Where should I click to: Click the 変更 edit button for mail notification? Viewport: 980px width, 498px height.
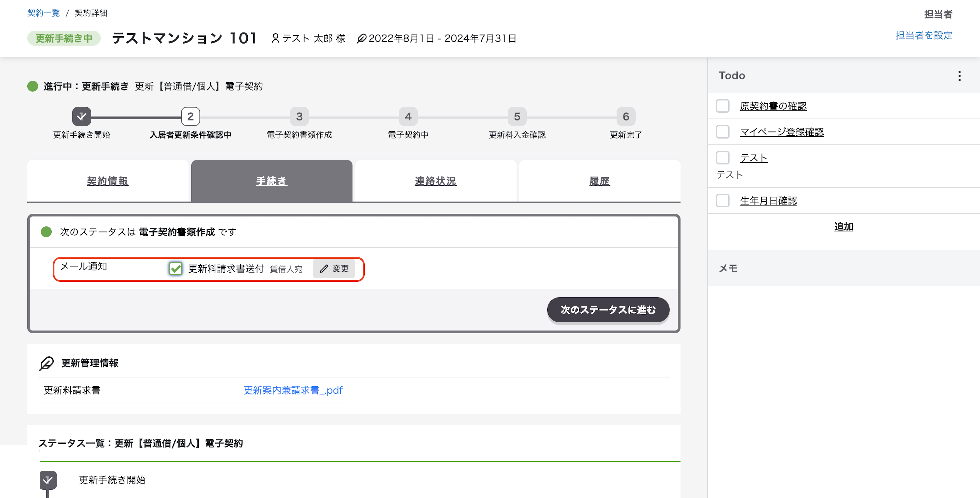pyautogui.click(x=334, y=269)
